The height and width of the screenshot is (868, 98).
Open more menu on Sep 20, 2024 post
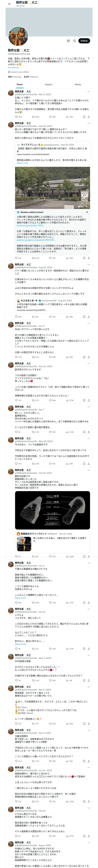click(x=89, y=123)
